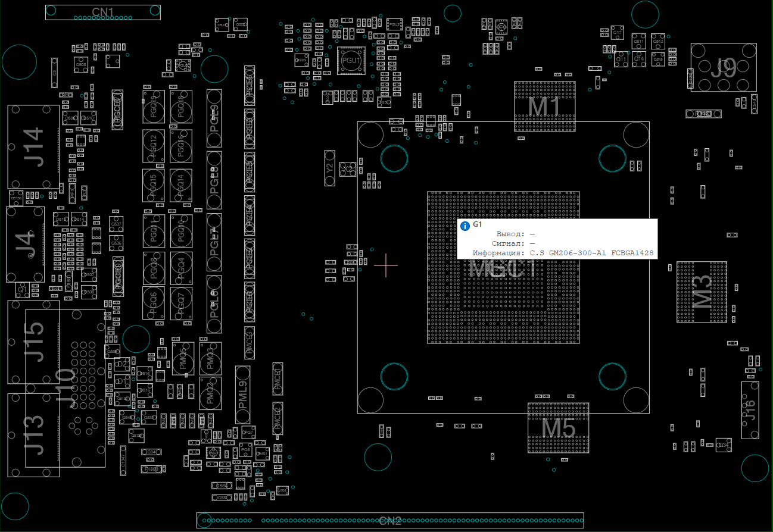
Task: Select the CN1 connector at top
Action: [103, 12]
